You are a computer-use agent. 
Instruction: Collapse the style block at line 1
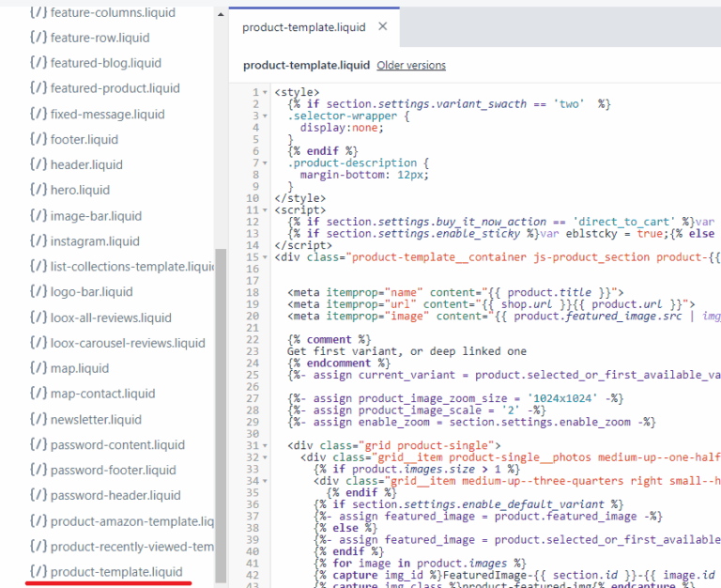(267, 92)
